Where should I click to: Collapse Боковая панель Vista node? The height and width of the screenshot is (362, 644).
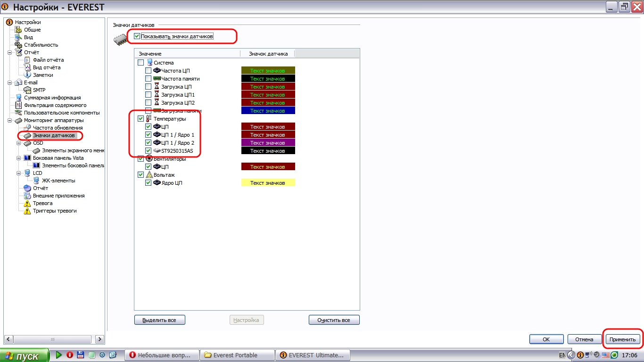(18, 158)
